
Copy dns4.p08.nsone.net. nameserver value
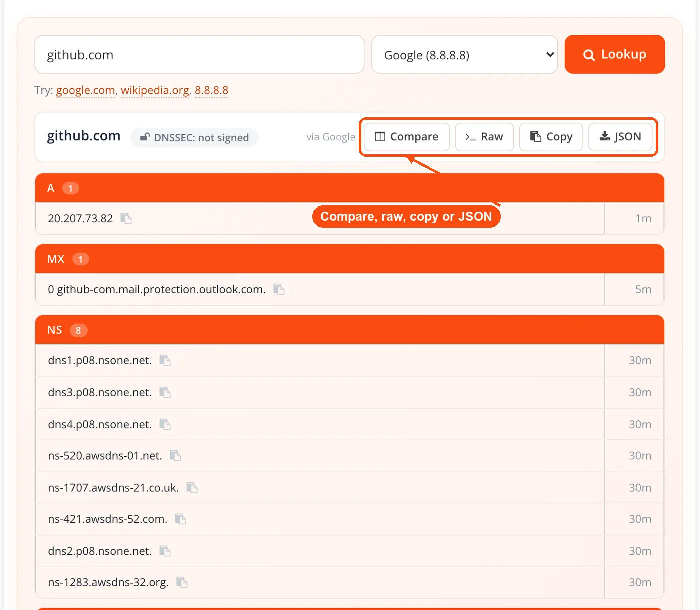coord(165,424)
